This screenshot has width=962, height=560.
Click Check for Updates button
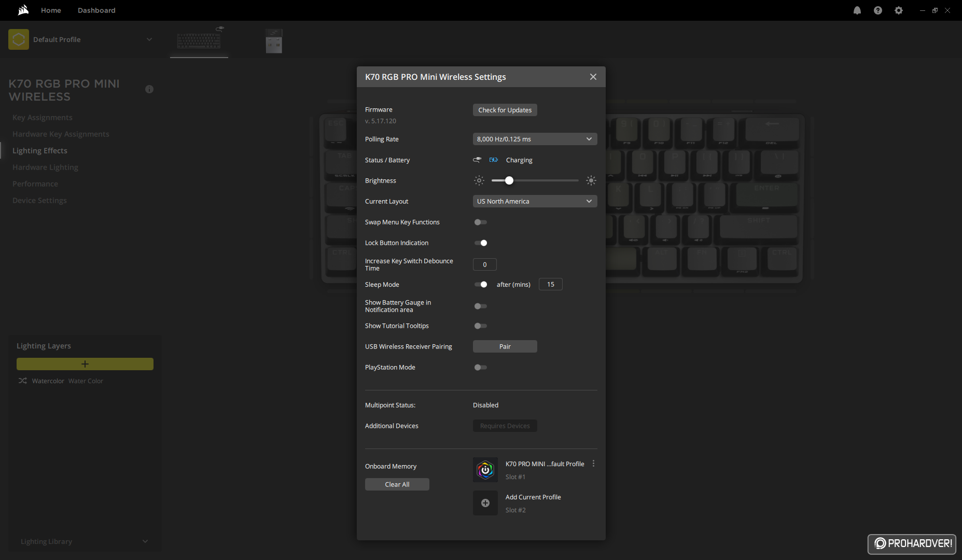click(x=505, y=110)
